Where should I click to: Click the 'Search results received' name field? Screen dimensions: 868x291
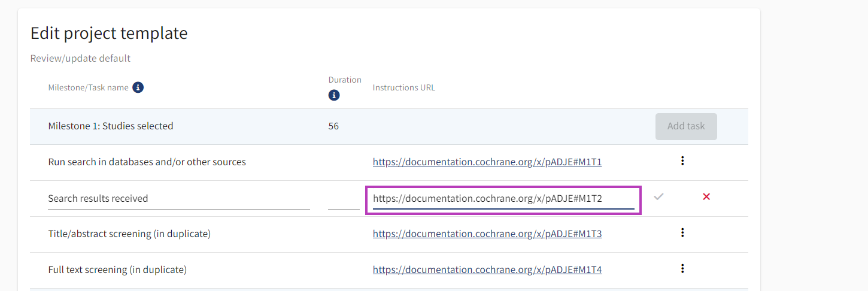click(x=178, y=198)
